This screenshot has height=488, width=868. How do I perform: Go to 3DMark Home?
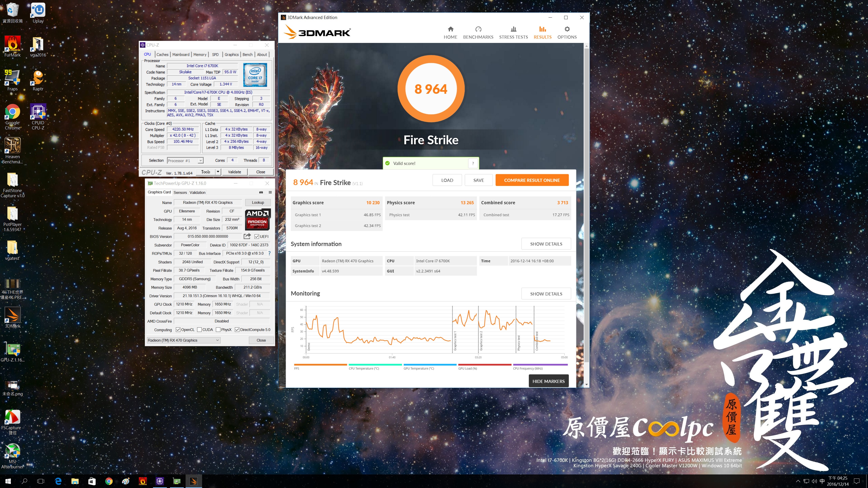pyautogui.click(x=450, y=33)
